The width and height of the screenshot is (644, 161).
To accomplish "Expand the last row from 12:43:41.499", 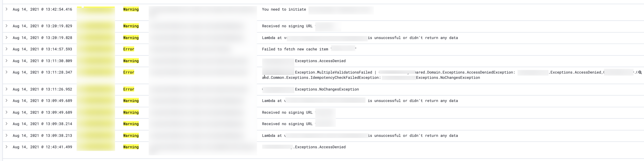I will point(6,147).
